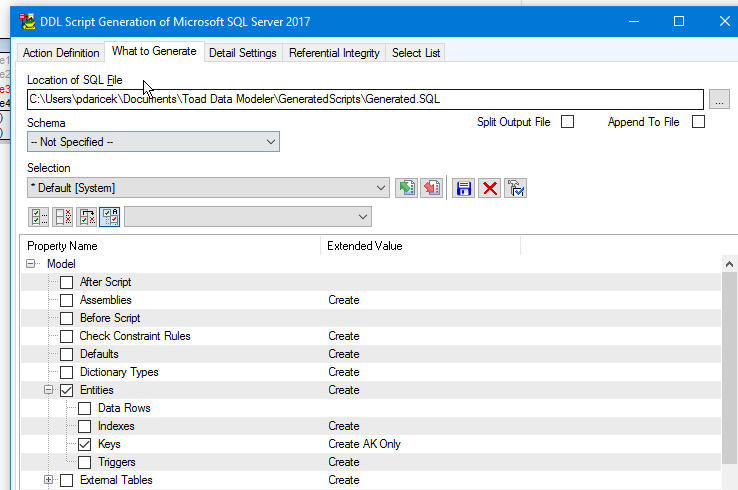This screenshot has width=738, height=490.
Task: Click the browse (...) button for SQL file
Action: click(719, 99)
